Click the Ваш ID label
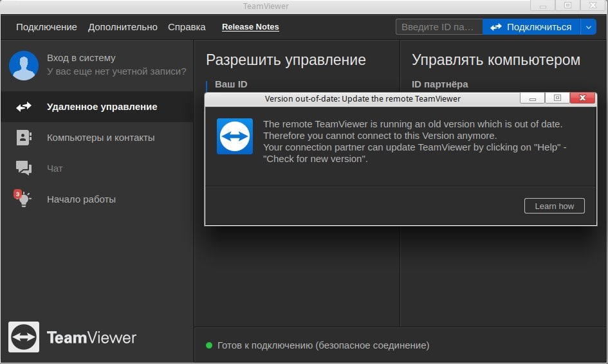This screenshot has width=608, height=364. (231, 84)
